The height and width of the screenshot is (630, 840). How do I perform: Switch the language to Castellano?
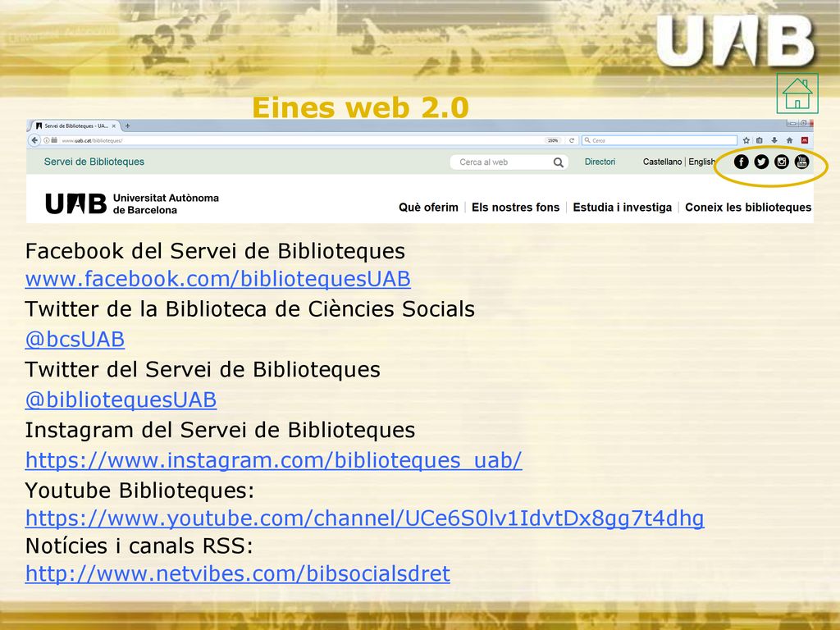662,162
